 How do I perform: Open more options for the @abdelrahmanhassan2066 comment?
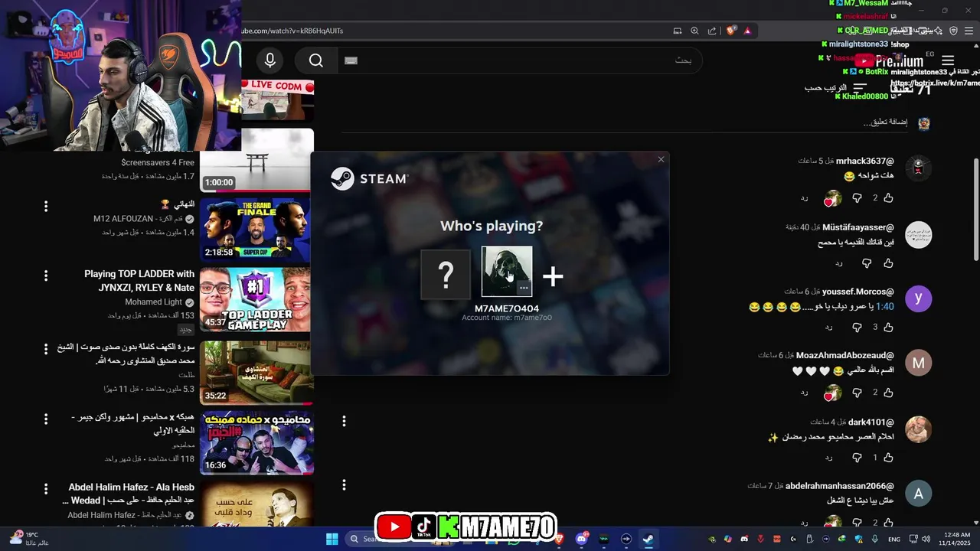[344, 485]
